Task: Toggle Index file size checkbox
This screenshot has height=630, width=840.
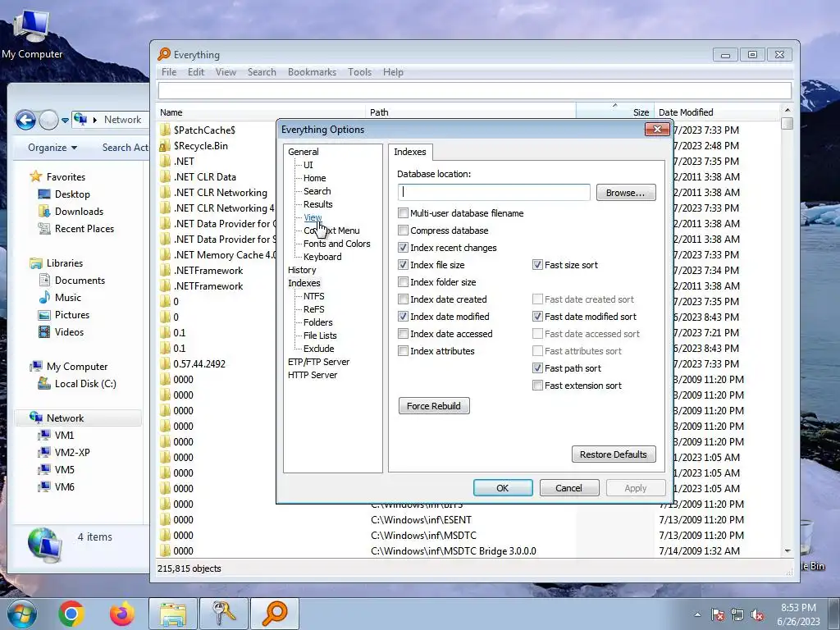Action: [x=403, y=265]
